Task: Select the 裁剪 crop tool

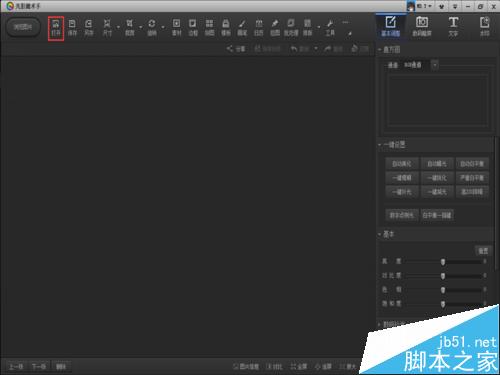Action: coord(129,28)
